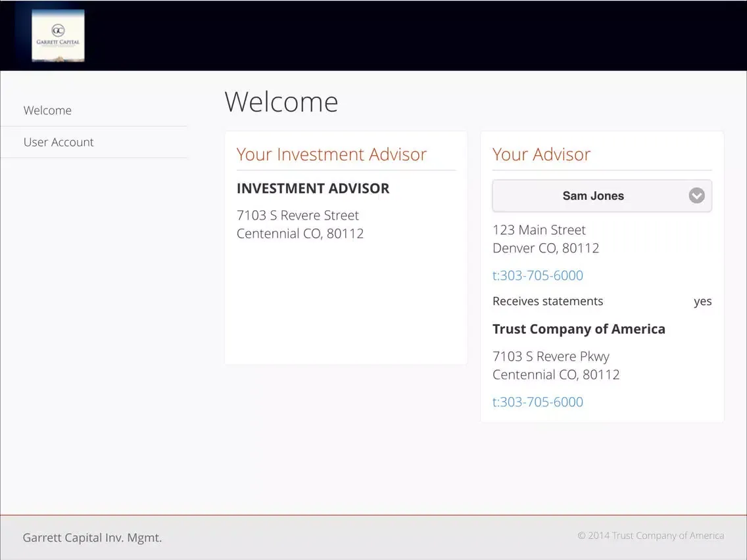Image resolution: width=747 pixels, height=560 pixels.
Task: Click the INVESTMENT ADVISOR name text
Action: (x=313, y=189)
